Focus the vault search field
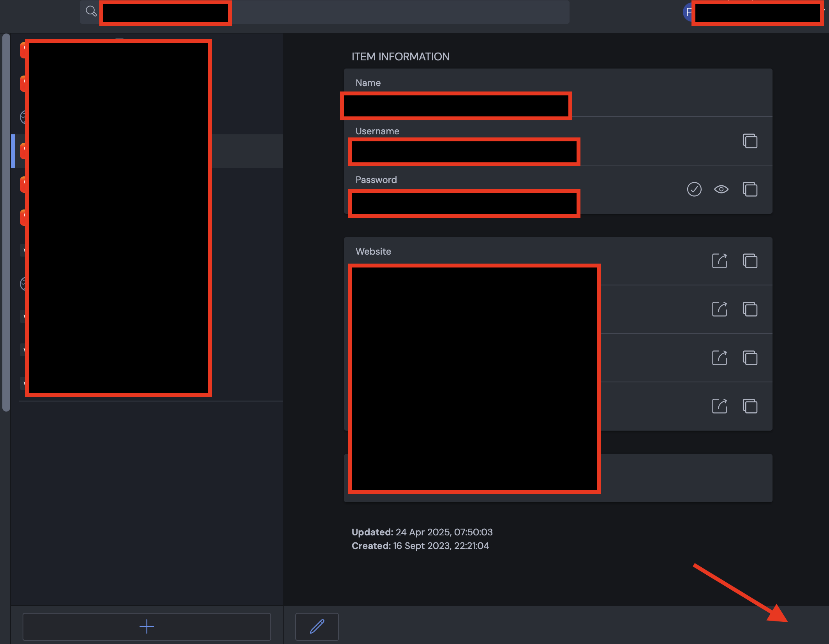 click(390, 12)
